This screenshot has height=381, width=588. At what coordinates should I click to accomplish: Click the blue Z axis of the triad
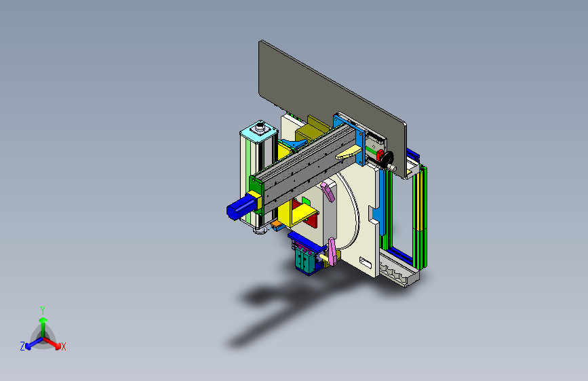click(x=33, y=344)
